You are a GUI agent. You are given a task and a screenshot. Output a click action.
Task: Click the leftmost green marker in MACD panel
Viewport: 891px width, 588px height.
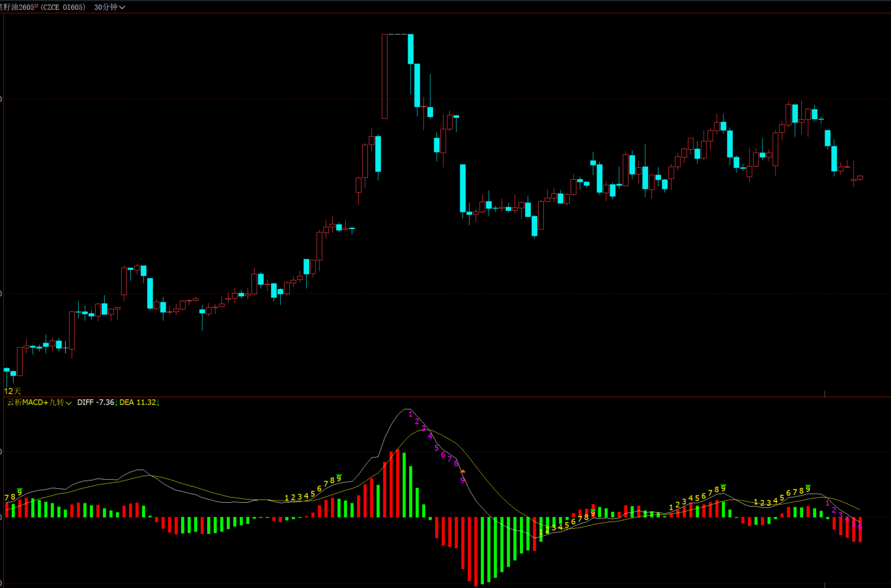[20, 490]
